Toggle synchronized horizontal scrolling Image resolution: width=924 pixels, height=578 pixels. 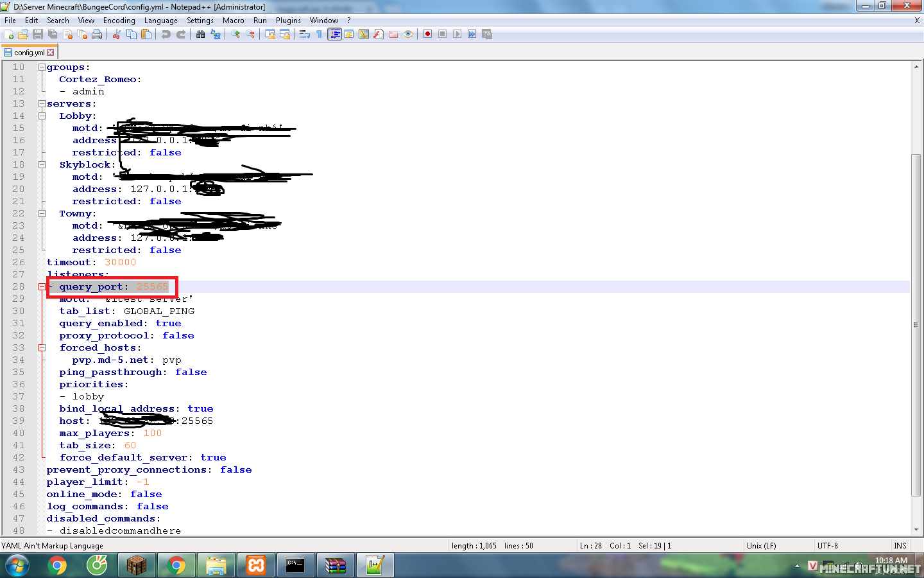(x=285, y=34)
